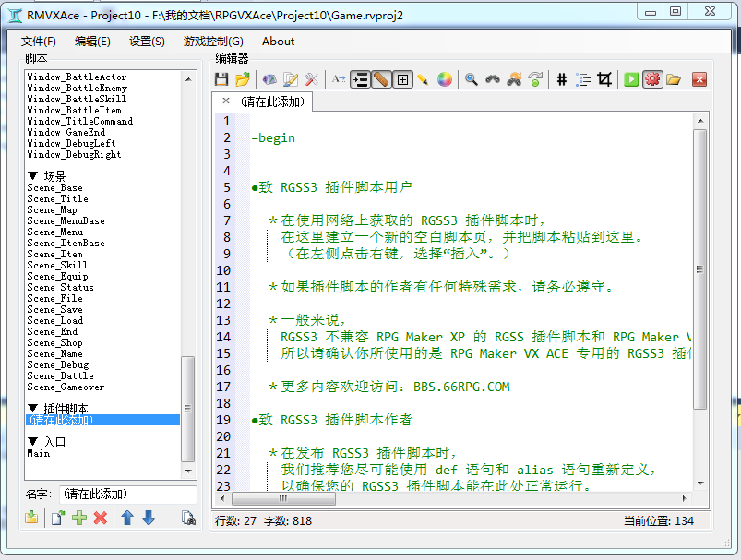
Task: Select Scene_Battle in the script list
Action: click(x=61, y=376)
